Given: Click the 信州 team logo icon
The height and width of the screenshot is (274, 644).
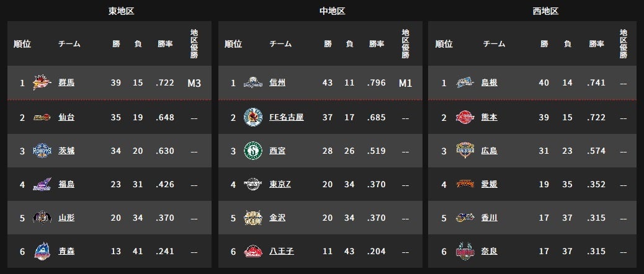Looking at the screenshot, I should [x=253, y=83].
